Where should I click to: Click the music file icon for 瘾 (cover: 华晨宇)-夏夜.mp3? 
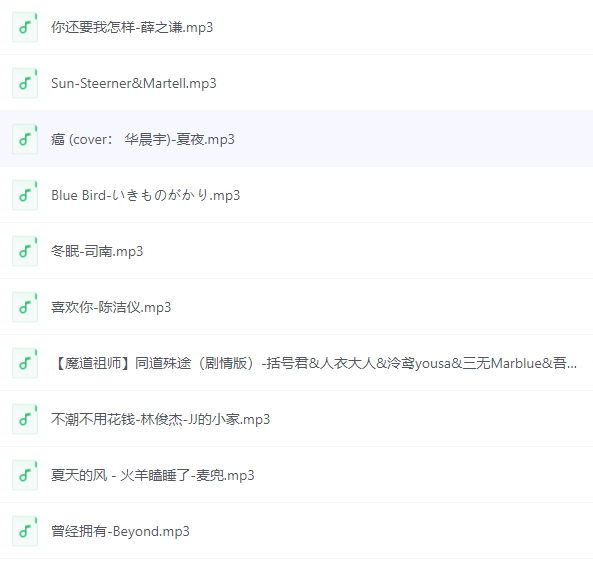25,139
